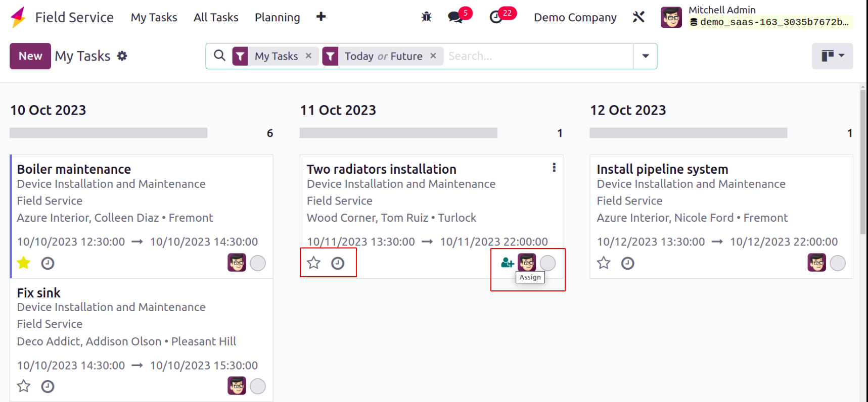Click the activity clock on Install pipeline system
This screenshot has height=402, width=868.
pos(627,263)
